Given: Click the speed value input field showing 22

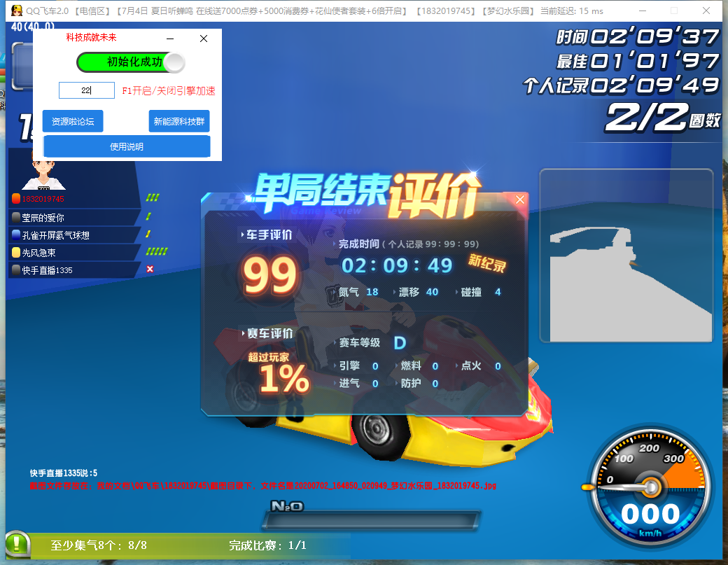Looking at the screenshot, I should tap(86, 90).
